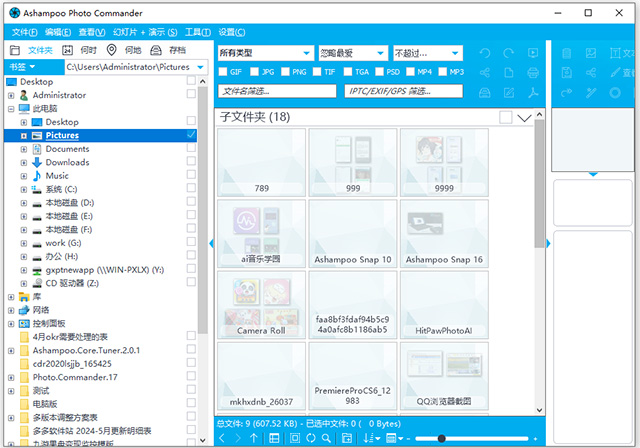
Task: Open the 文件(F) menu
Action: pos(24,32)
